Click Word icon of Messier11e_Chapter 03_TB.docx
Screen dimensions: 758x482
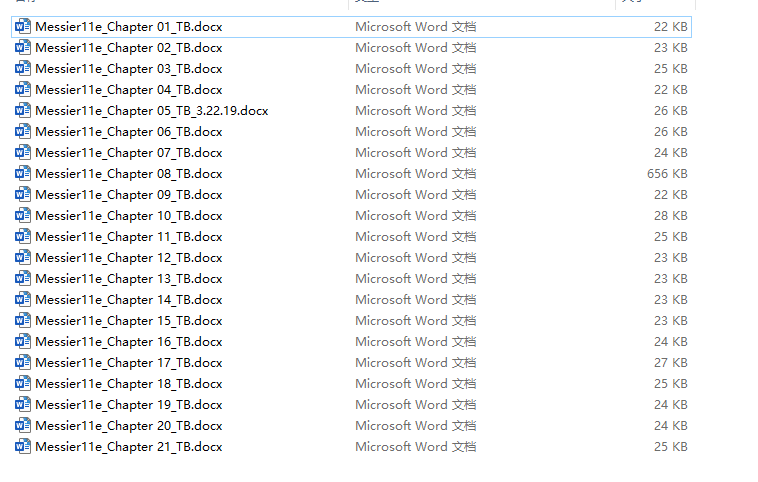point(23,68)
